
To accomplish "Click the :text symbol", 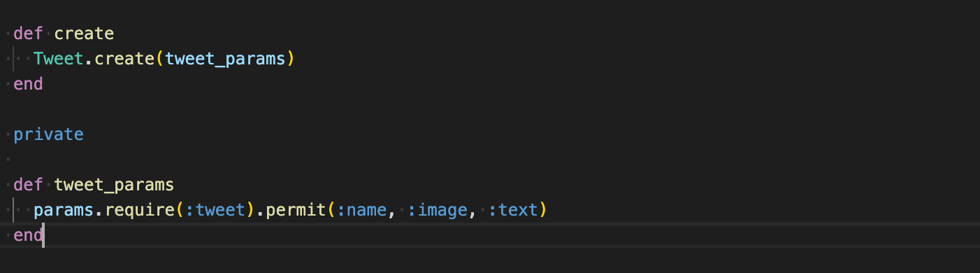I will point(514,210).
